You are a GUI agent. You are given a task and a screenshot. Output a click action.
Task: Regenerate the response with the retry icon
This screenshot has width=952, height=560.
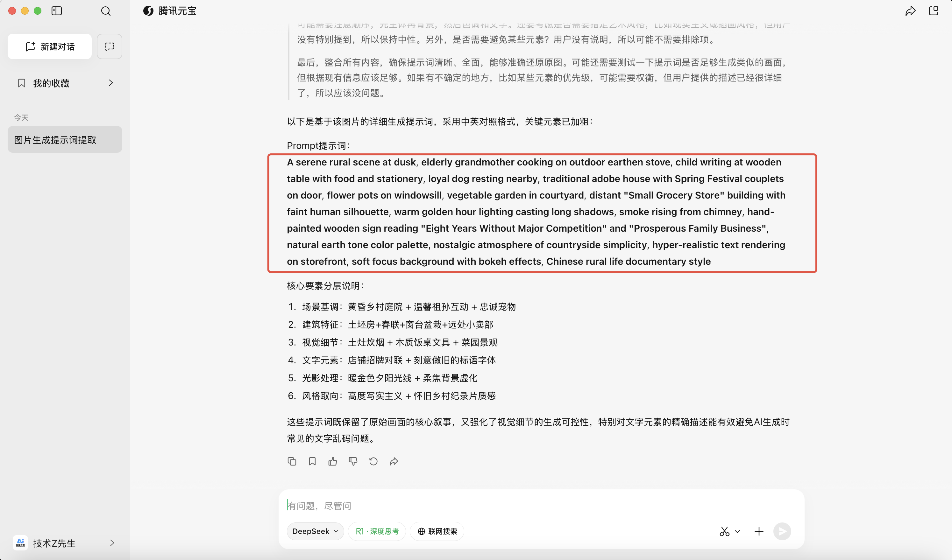(x=373, y=461)
